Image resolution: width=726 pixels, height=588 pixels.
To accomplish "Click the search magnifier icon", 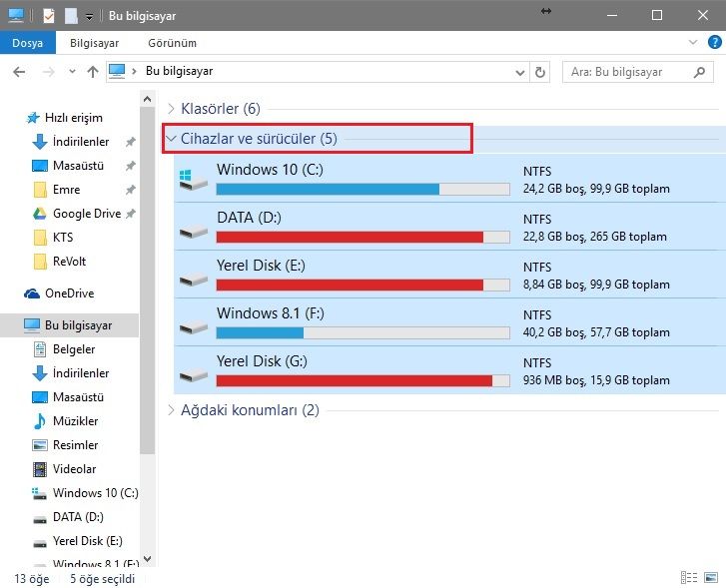I will 700,72.
